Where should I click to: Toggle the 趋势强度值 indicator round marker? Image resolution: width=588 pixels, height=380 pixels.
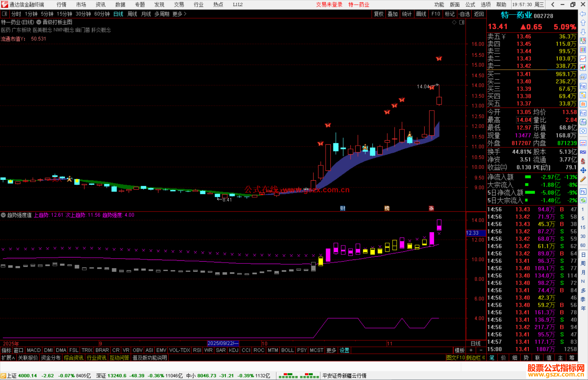pos(3,215)
